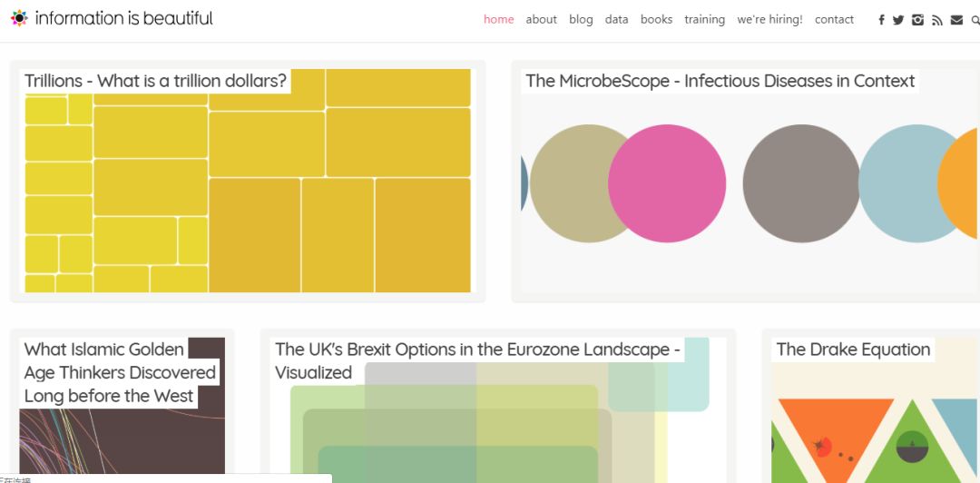Click the pink circle in MicrobeScope
980x483 pixels.
(x=667, y=183)
